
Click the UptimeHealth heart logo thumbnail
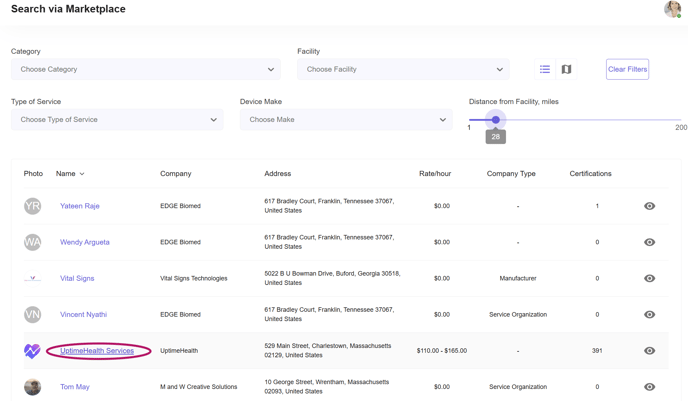33,351
